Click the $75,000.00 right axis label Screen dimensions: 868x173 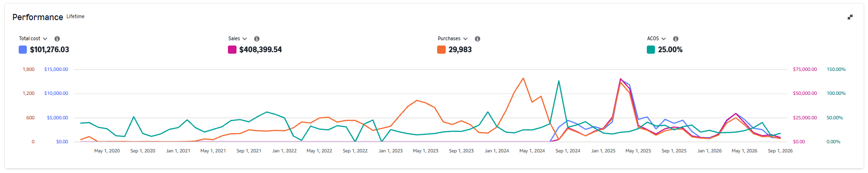point(805,69)
